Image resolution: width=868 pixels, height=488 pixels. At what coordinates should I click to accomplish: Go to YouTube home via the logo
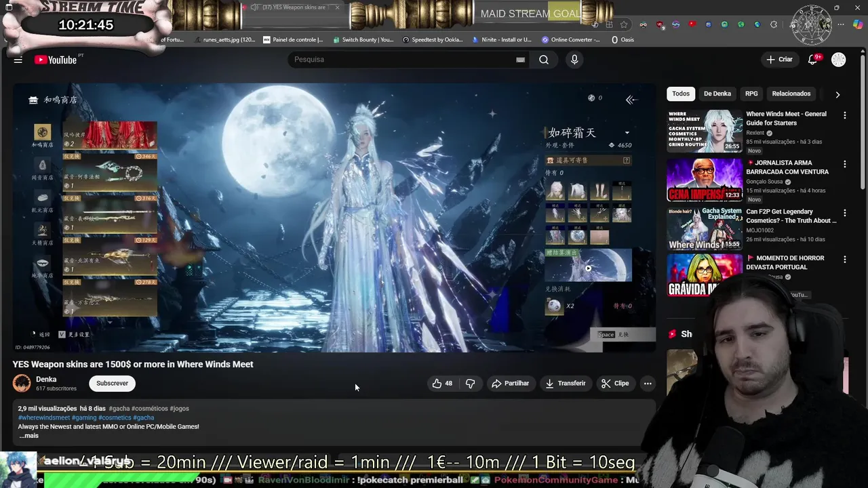coord(56,60)
